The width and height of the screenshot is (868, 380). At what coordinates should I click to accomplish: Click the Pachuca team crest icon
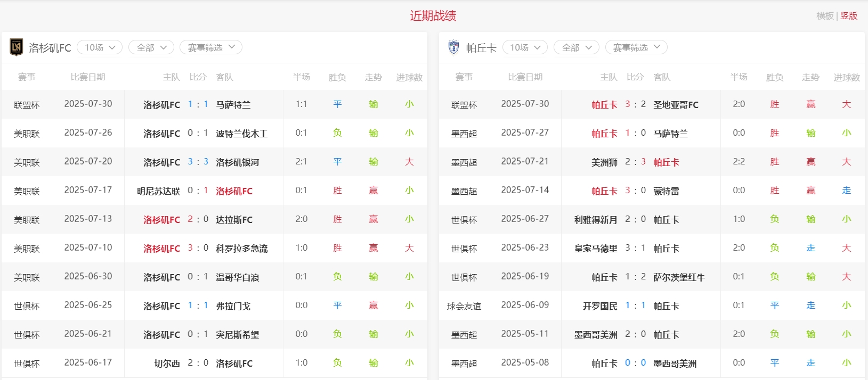(x=453, y=47)
